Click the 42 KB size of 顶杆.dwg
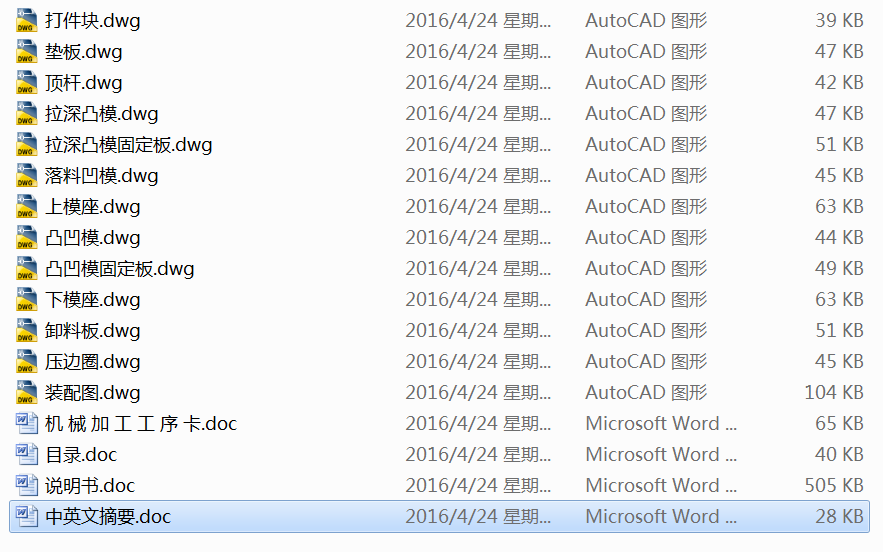This screenshot has width=883, height=552. (x=840, y=82)
